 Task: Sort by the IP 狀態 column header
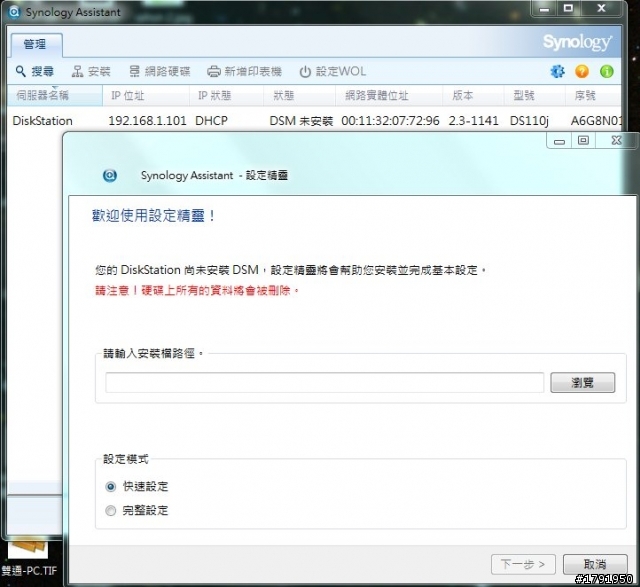(x=226, y=96)
